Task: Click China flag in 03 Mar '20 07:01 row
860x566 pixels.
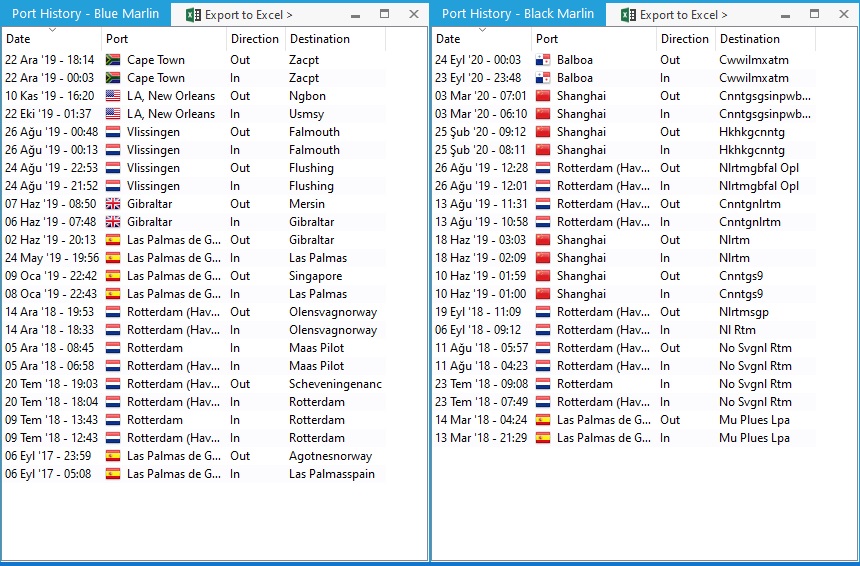Action: (x=543, y=96)
